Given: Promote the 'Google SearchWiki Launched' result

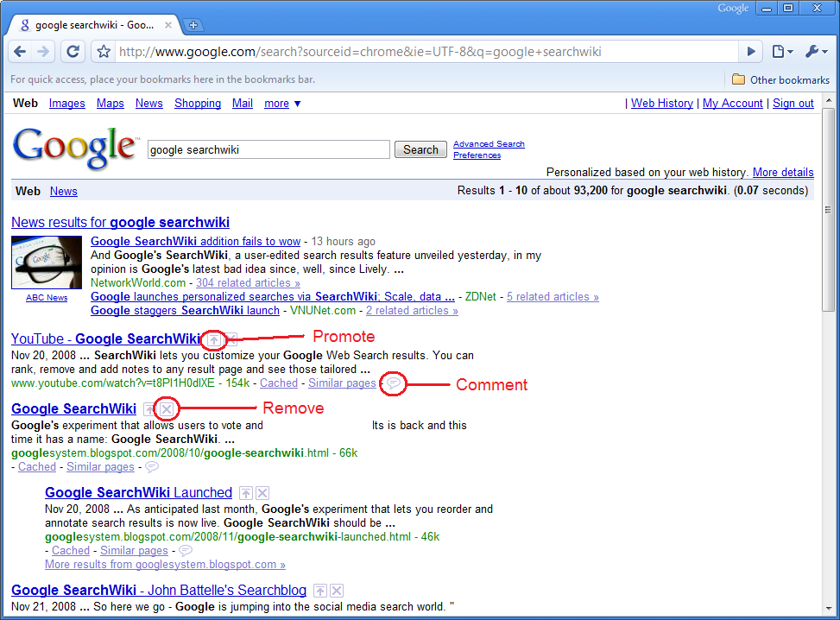Looking at the screenshot, I should pyautogui.click(x=246, y=493).
